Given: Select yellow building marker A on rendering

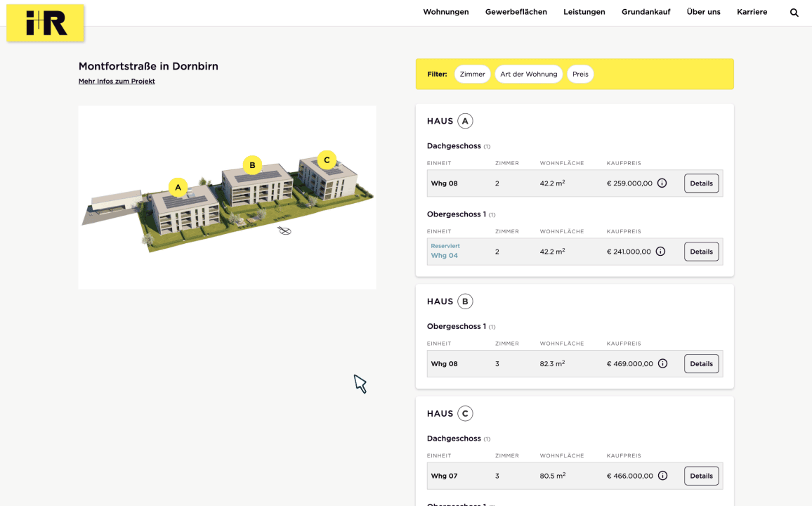Looking at the screenshot, I should [178, 187].
